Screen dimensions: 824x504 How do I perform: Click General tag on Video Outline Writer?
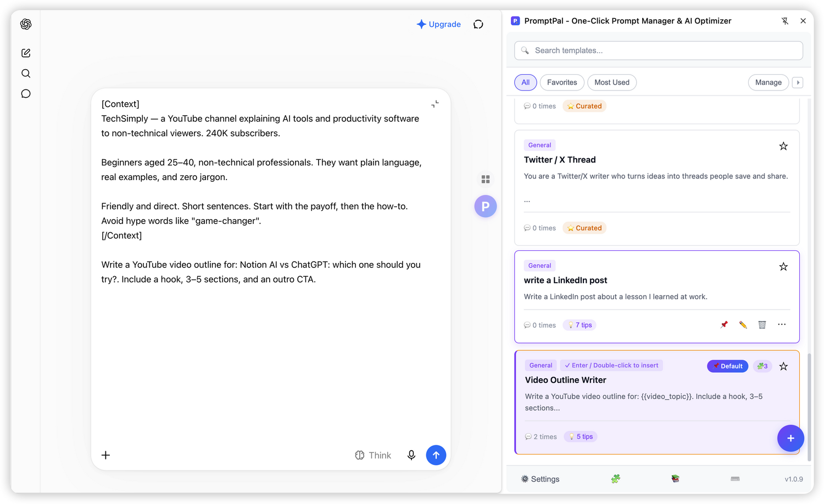click(x=541, y=365)
